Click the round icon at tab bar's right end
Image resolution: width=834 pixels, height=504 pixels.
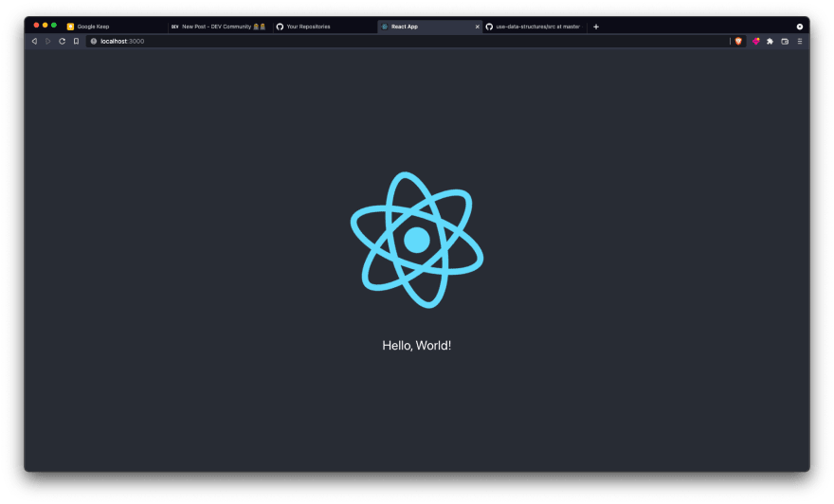pos(800,27)
